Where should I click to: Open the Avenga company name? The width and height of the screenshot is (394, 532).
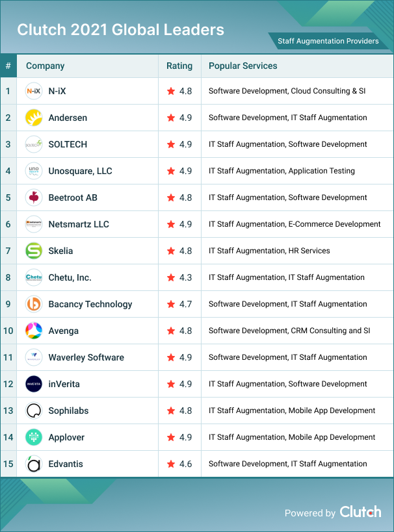64,331
